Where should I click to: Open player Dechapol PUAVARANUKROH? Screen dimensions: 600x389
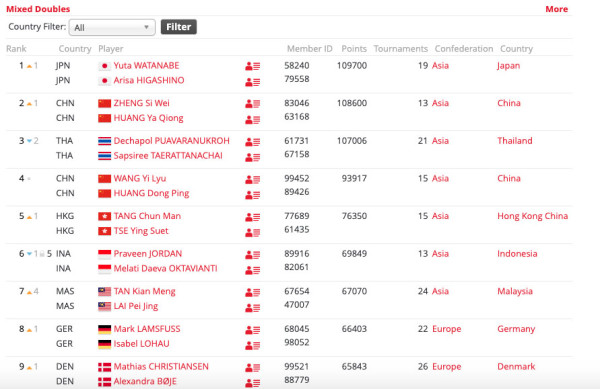coord(171,141)
